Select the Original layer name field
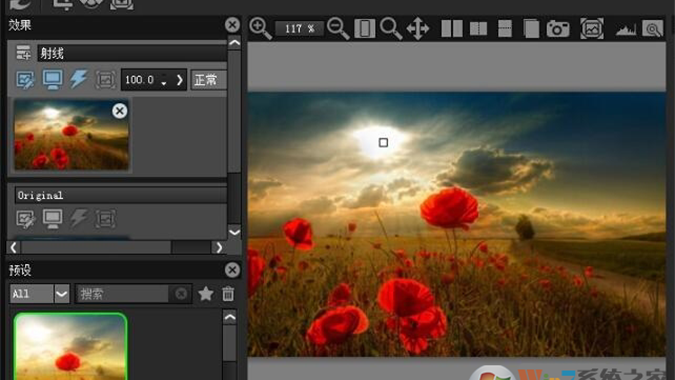The width and height of the screenshot is (675, 380). pos(121,195)
